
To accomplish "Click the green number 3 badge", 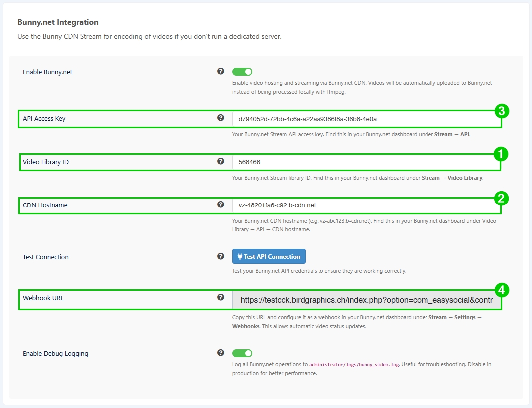I will [501, 111].
